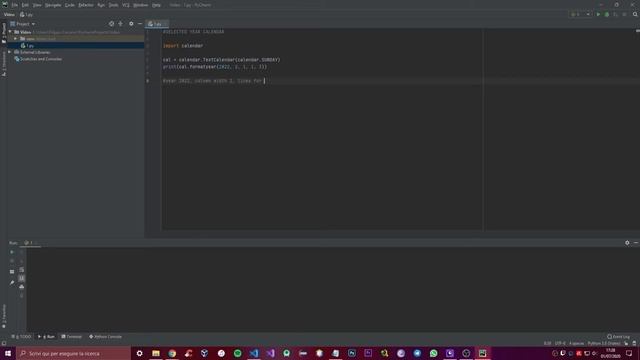The height and width of the screenshot is (360, 640).
Task: Open Visual Studio Code from taskbar
Action: (x=254, y=353)
